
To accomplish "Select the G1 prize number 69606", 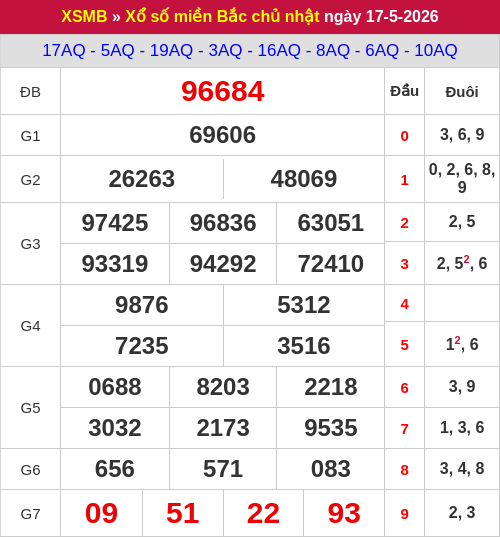I will pyautogui.click(x=223, y=135).
